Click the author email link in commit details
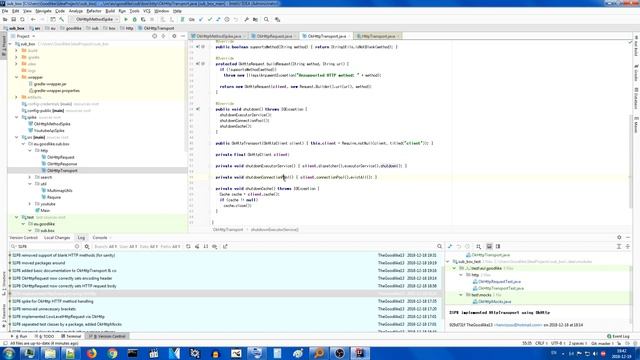This screenshot has height=360, width=640. pos(518,325)
